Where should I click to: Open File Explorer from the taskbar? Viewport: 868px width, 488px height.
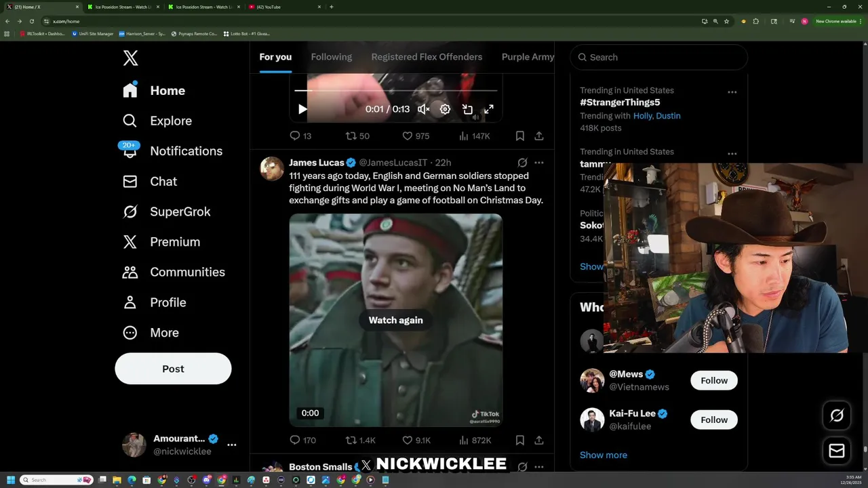(x=117, y=480)
